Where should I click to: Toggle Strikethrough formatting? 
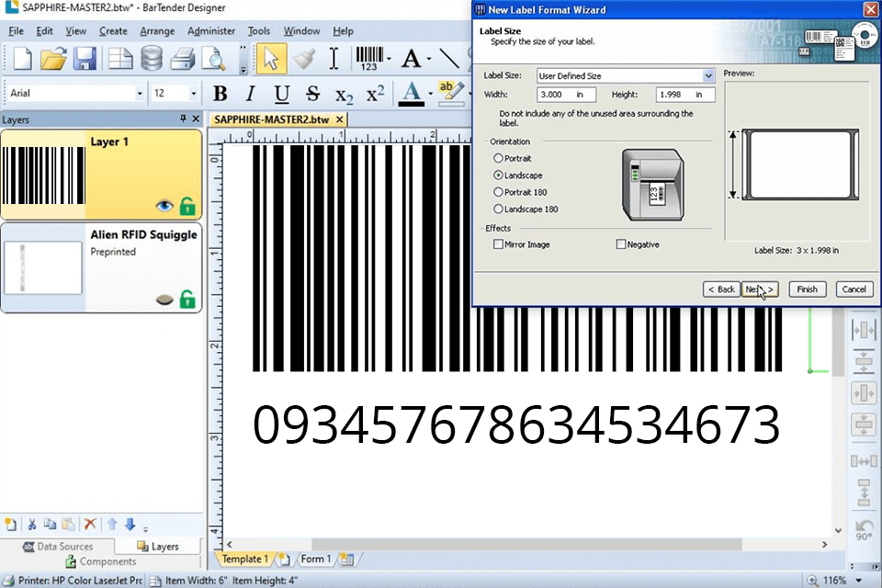pos(312,94)
